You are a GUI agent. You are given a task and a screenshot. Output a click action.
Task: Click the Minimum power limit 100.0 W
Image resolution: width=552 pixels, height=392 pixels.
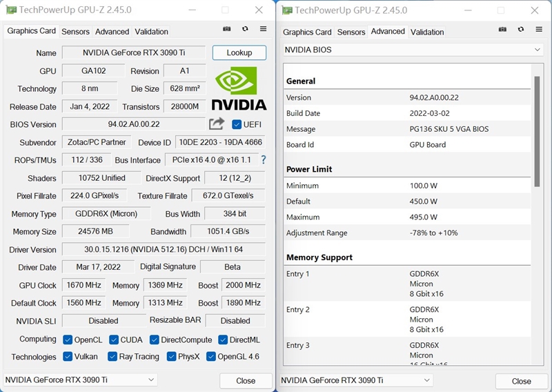(x=423, y=186)
